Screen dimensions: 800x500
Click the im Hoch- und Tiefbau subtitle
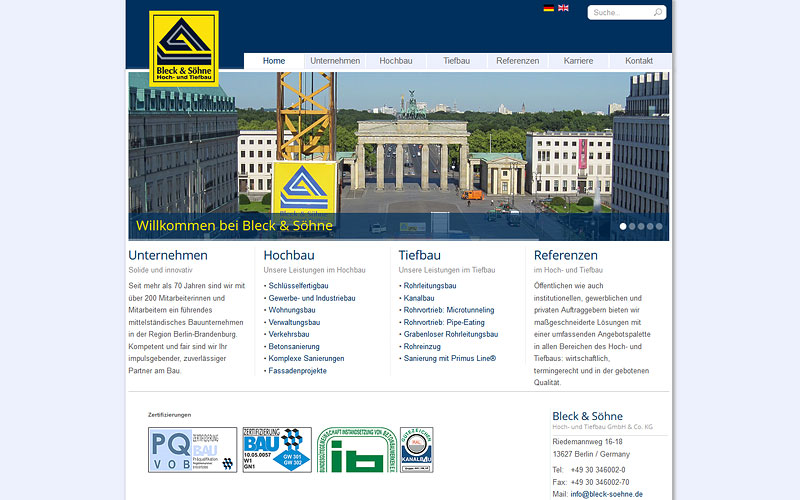coord(568,270)
